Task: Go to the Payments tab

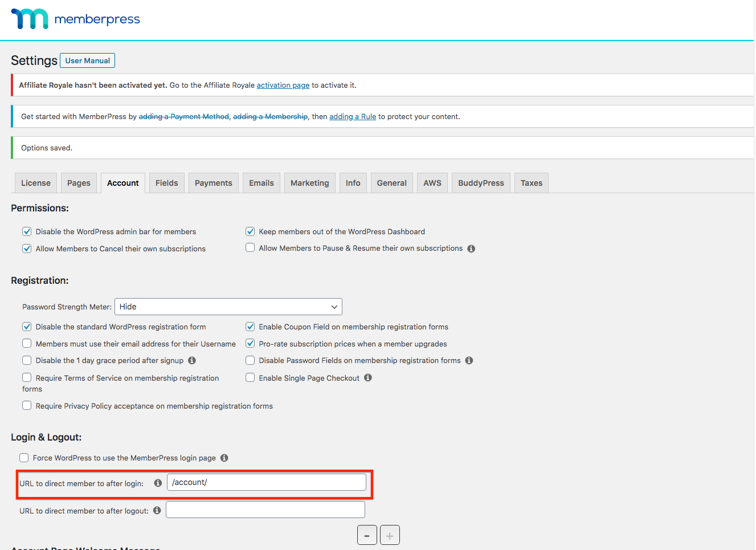Action: 214,183
